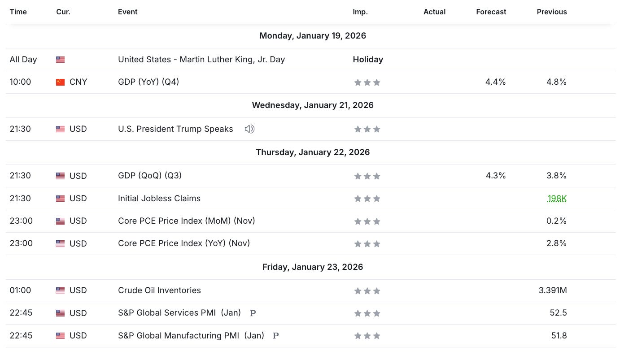This screenshot has width=620, height=364.
Task: Click the Monday, January 19, 2026 date header
Action: click(x=313, y=35)
